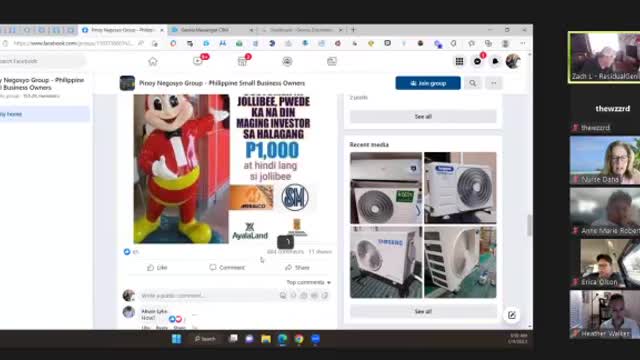This screenshot has height=360, width=640.
Task: Open the Facebook Marketplace icon
Action: coord(242,61)
